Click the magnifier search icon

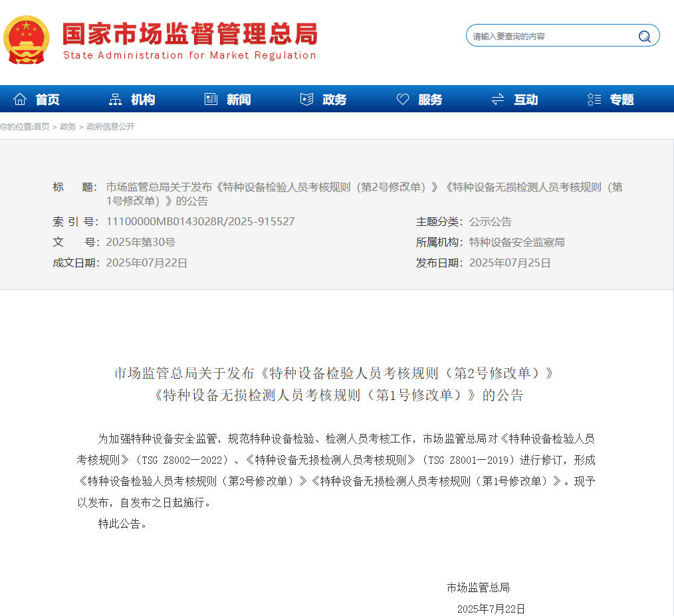644,37
